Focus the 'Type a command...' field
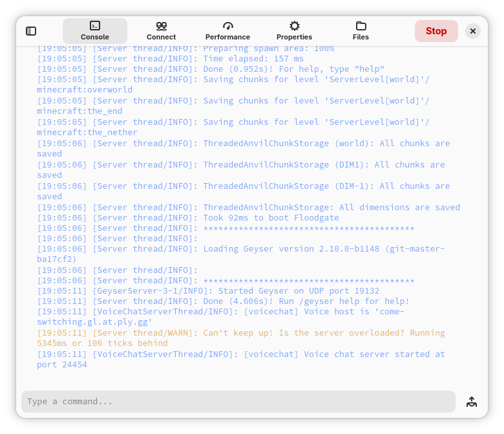504x434 pixels. pyautogui.click(x=238, y=402)
